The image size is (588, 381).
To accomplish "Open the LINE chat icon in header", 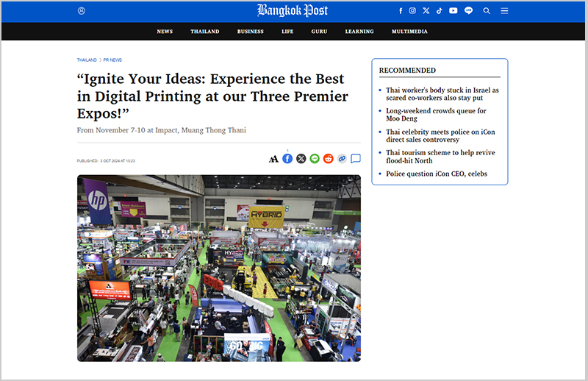I will (468, 10).
